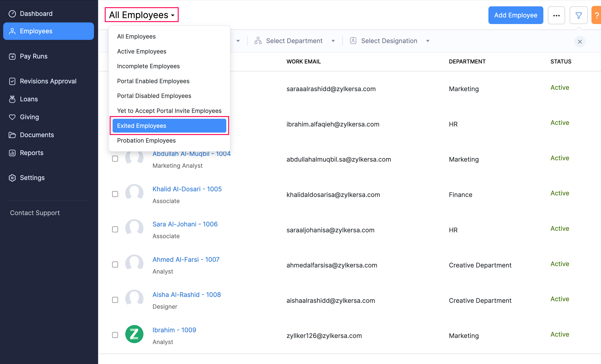
Task: Select the Pay Runs sidebar icon
Action: (x=12, y=56)
